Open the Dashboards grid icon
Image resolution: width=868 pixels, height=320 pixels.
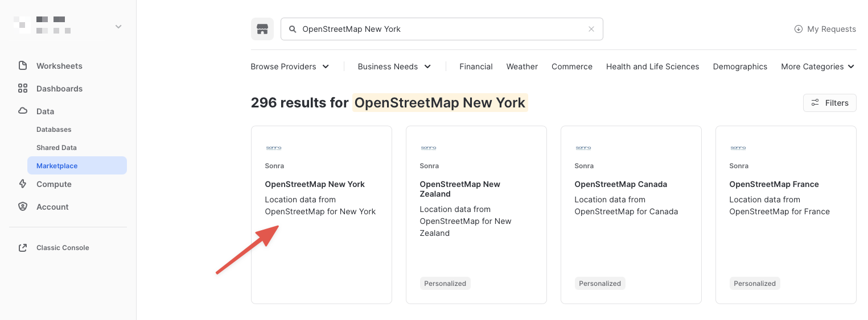(x=23, y=88)
